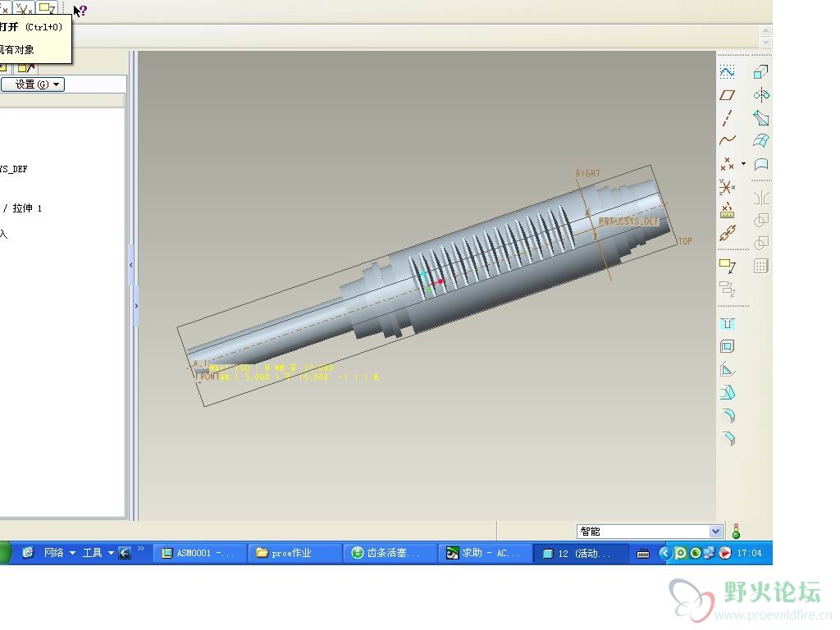840x630 pixels.
Task: Open the datum point type flyout arrow
Action: pyautogui.click(x=743, y=164)
